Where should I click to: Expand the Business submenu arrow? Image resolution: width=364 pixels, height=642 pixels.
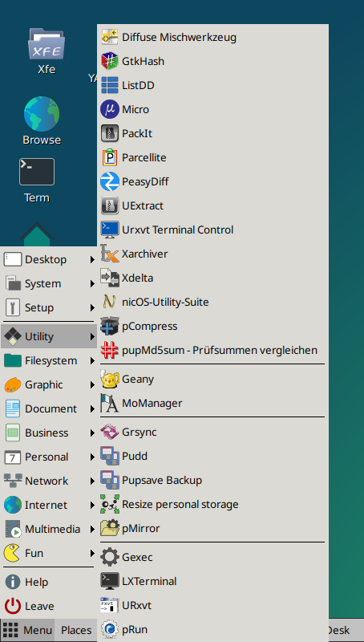click(x=92, y=433)
